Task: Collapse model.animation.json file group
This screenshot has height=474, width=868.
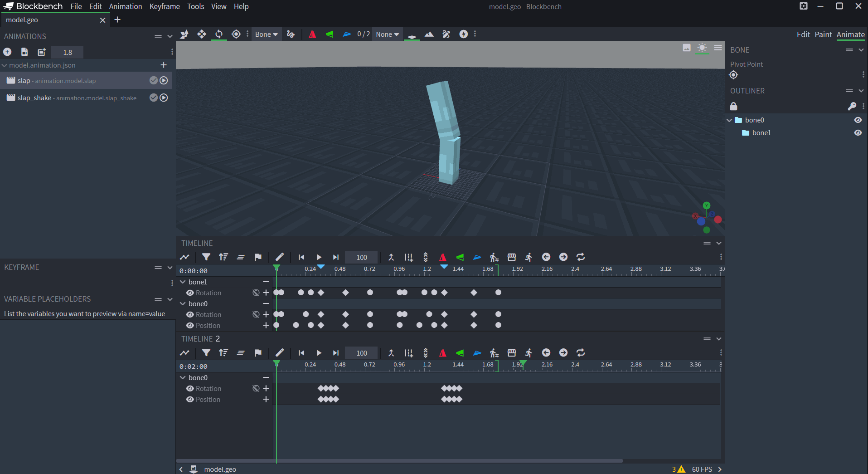Action: pyautogui.click(x=5, y=65)
